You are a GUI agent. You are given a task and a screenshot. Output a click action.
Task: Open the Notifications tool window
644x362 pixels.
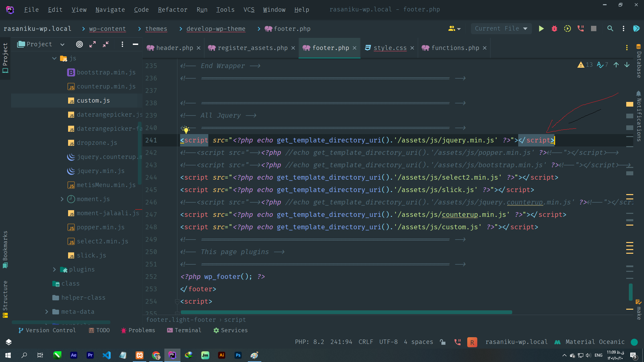639,116
